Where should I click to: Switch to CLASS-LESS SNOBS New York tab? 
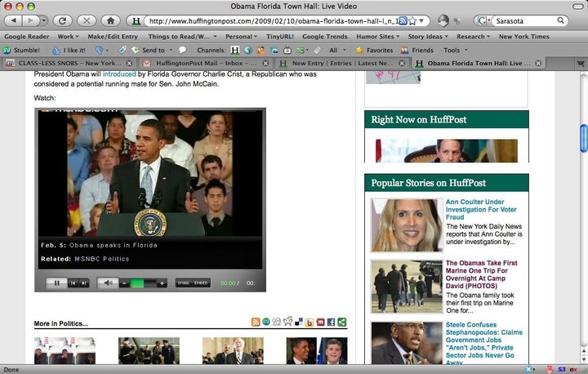click(x=69, y=63)
